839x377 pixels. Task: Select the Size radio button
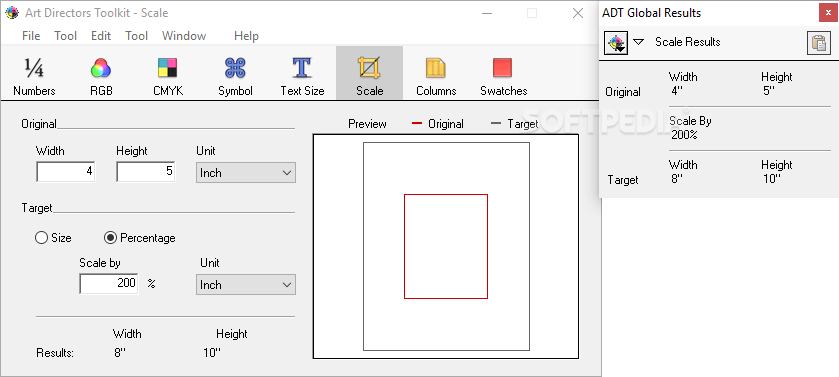[x=53, y=238]
